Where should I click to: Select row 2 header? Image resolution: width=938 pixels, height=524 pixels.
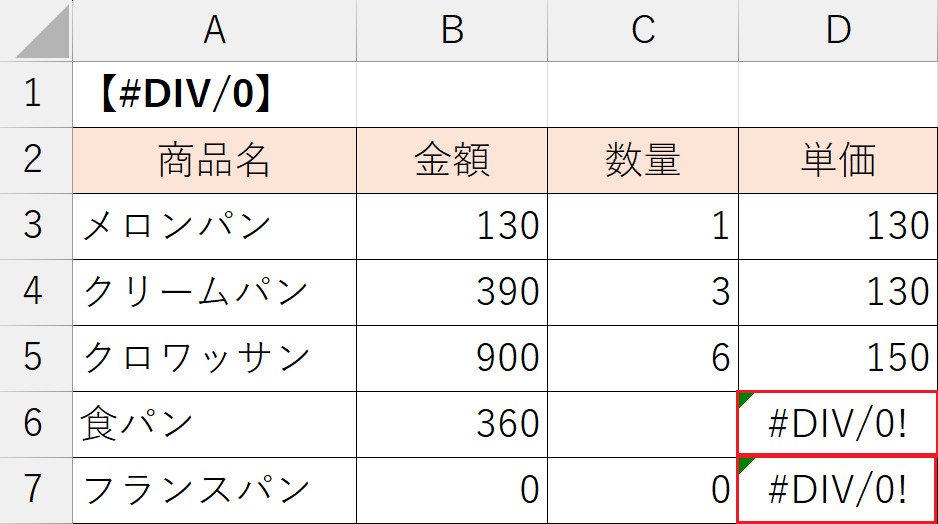coord(34,160)
